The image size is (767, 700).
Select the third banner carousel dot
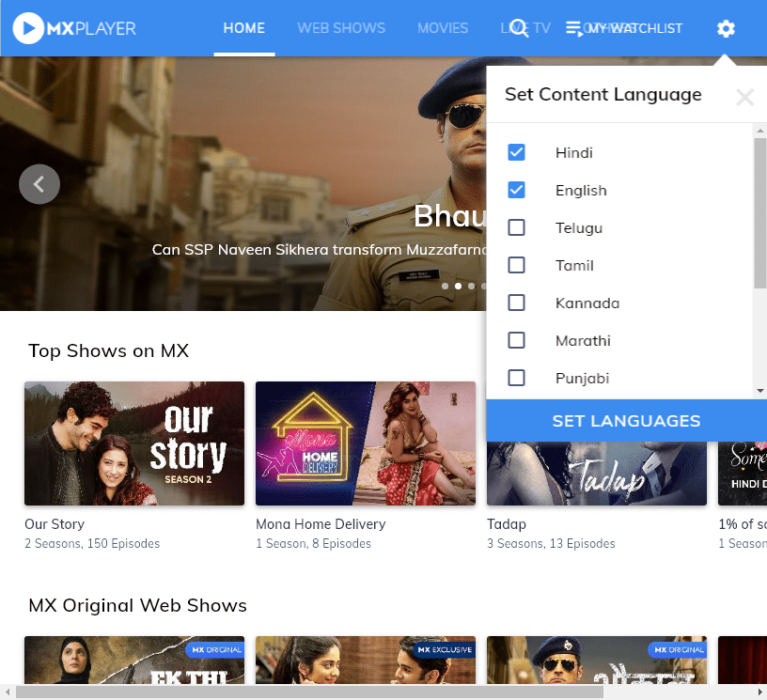[472, 286]
